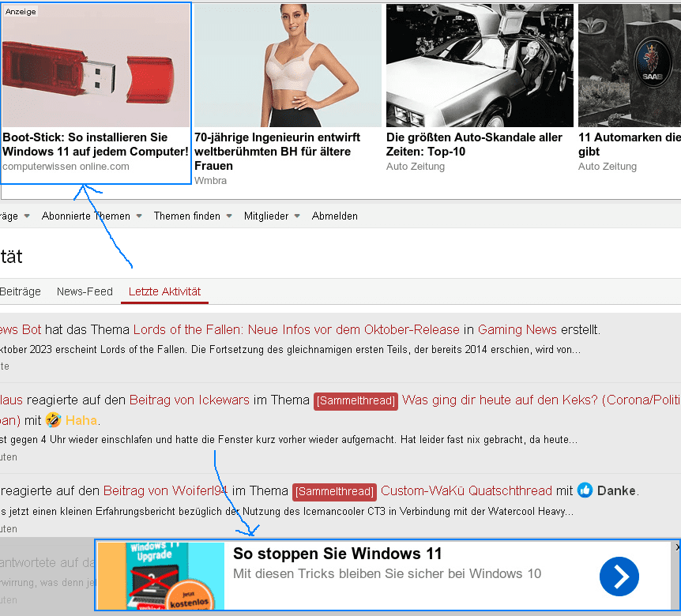
Task: Click the Anzeige label on the ad
Action: coord(21,12)
